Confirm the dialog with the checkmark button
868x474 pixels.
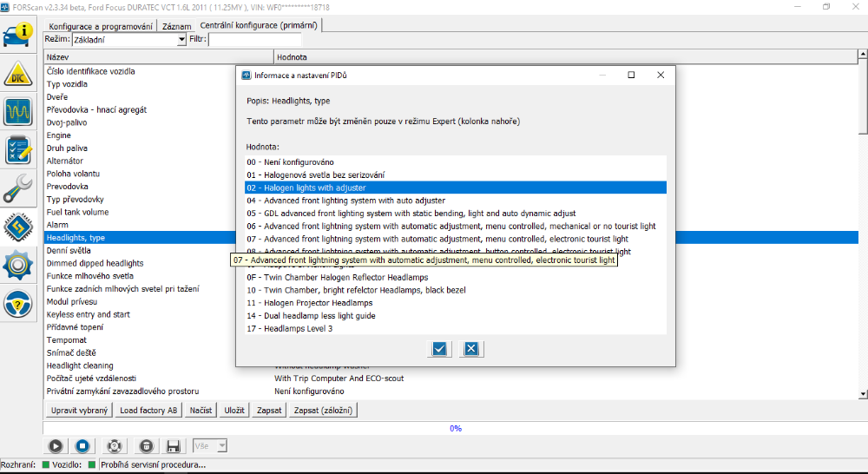pos(439,349)
